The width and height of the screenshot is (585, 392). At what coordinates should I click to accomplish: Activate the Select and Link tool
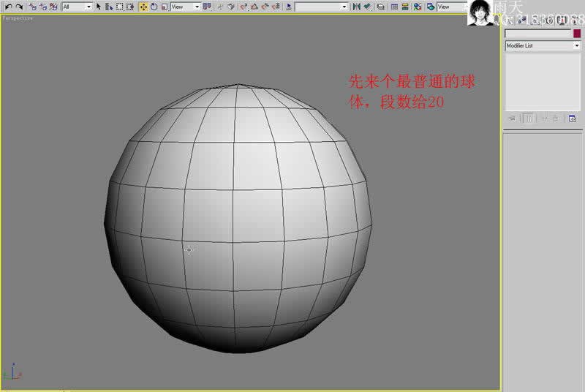click(x=33, y=7)
